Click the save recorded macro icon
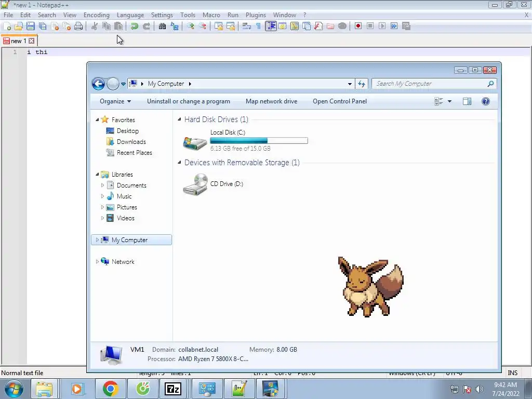This screenshot has width=532, height=399. click(406, 26)
